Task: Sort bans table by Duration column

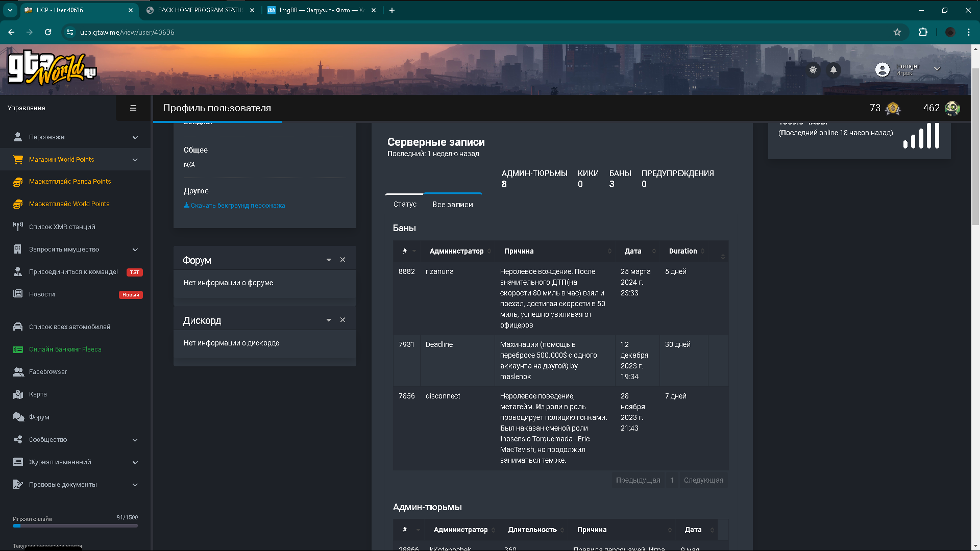Action: pyautogui.click(x=683, y=251)
